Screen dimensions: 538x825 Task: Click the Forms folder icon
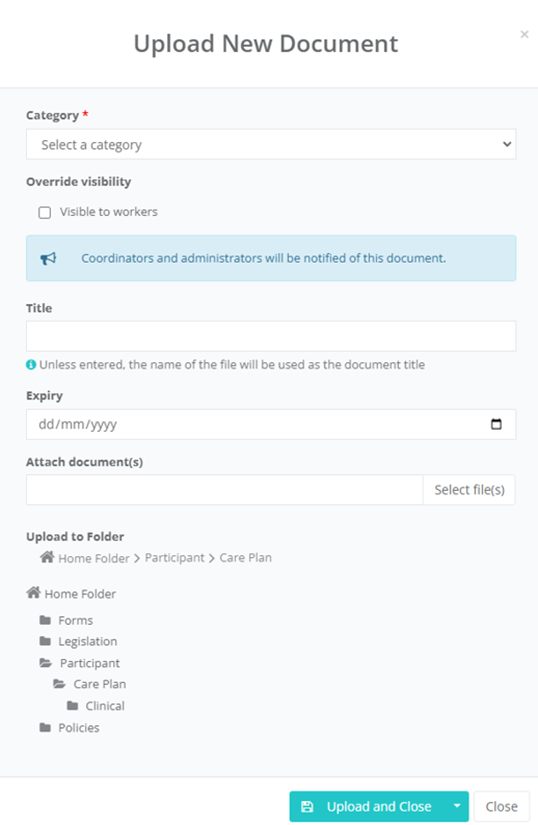point(45,620)
